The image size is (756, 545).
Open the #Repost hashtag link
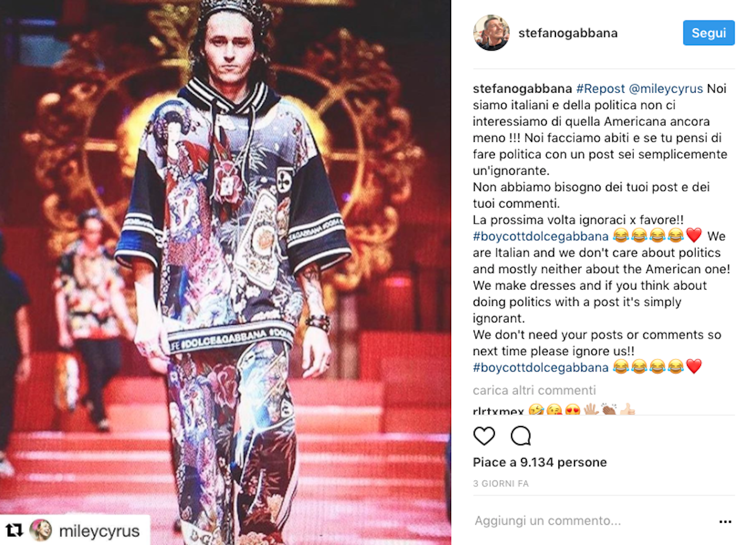(x=600, y=89)
